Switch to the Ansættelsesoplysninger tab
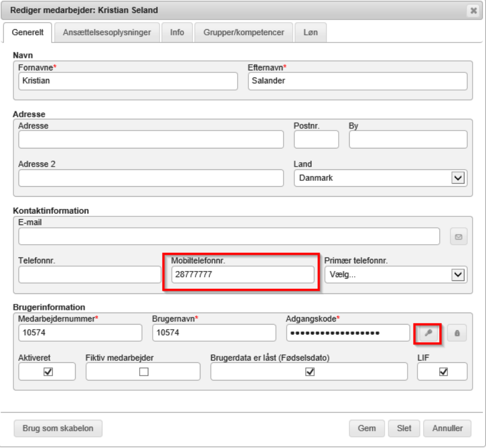Screen dimensions: 486x448 (x=107, y=33)
